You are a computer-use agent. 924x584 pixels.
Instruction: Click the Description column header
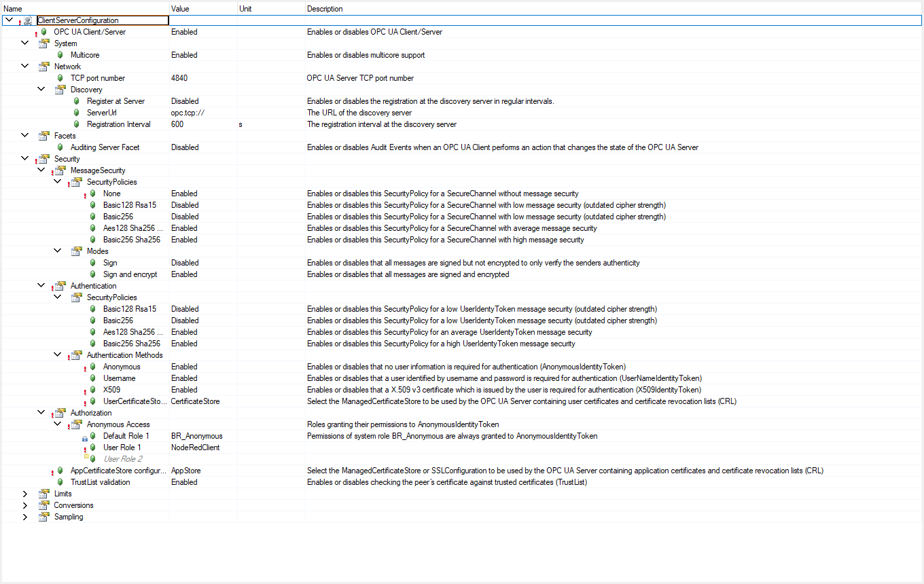click(x=614, y=9)
